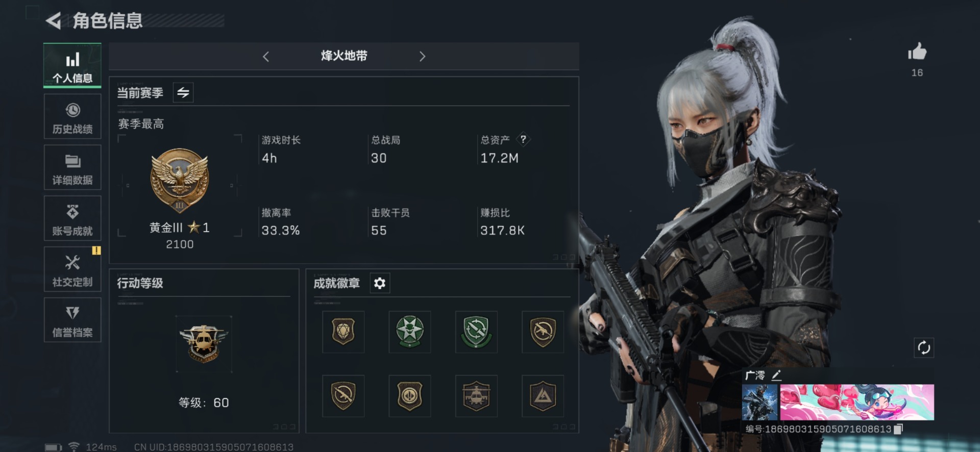Click the 行动等级 helicopter emblem
This screenshot has width=980, height=452.
click(x=204, y=344)
